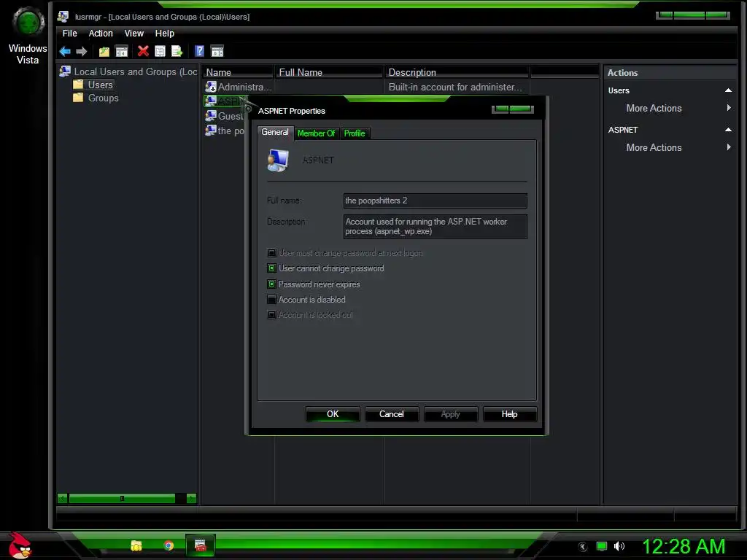
Task: Open the View menu
Action: tap(134, 34)
